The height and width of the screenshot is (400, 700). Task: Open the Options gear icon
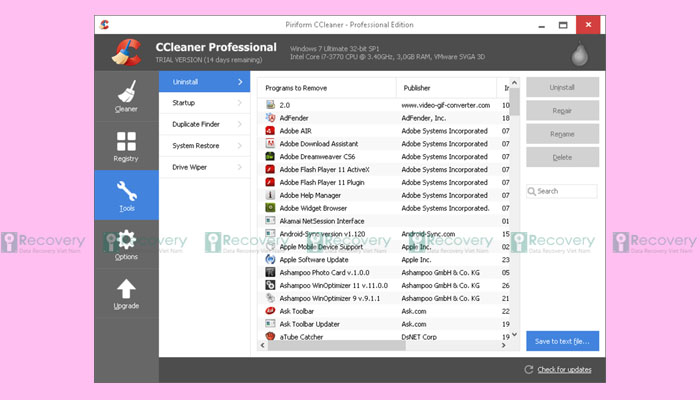(126, 240)
